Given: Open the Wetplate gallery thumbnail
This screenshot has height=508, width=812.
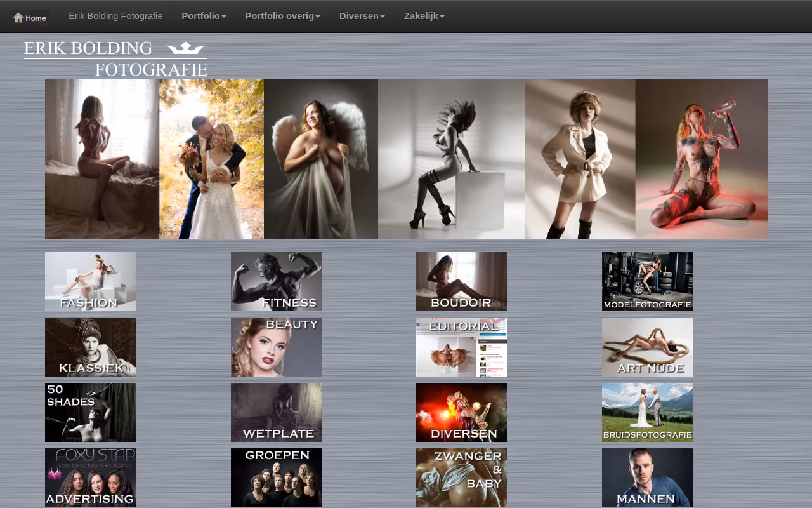Looking at the screenshot, I should pyautogui.click(x=276, y=412).
